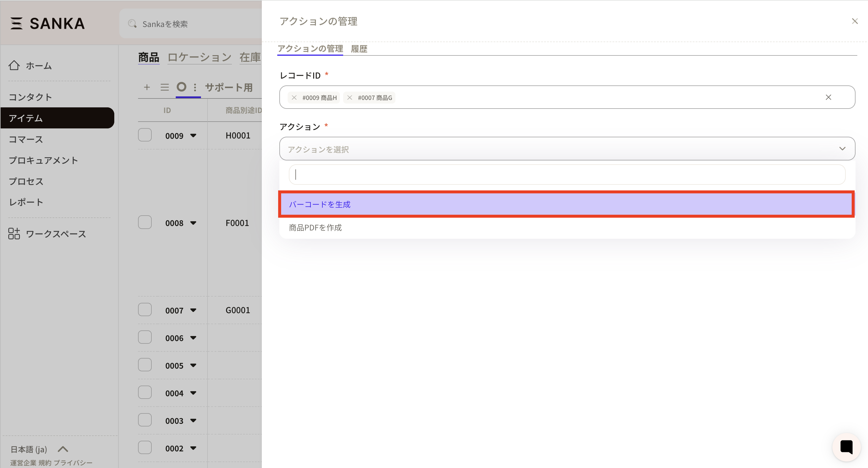Select checkbox for item 0005
Image resolution: width=868 pixels, height=468 pixels.
point(145,365)
